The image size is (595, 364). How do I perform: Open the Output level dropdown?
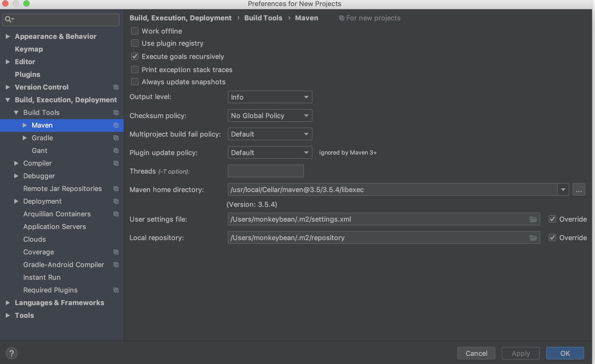[x=270, y=97]
